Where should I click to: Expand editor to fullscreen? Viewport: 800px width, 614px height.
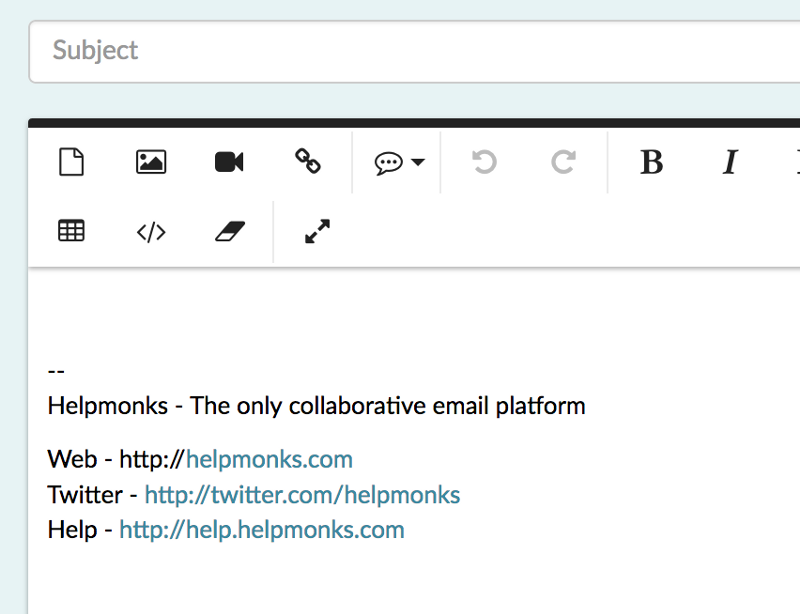tap(317, 231)
